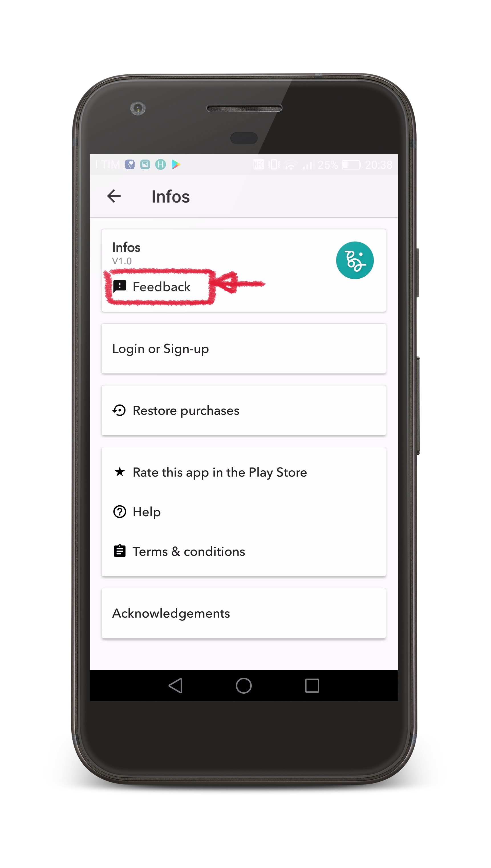Choose Rate this app in the Play Store
The height and width of the screenshot is (868, 491).
[x=210, y=472]
